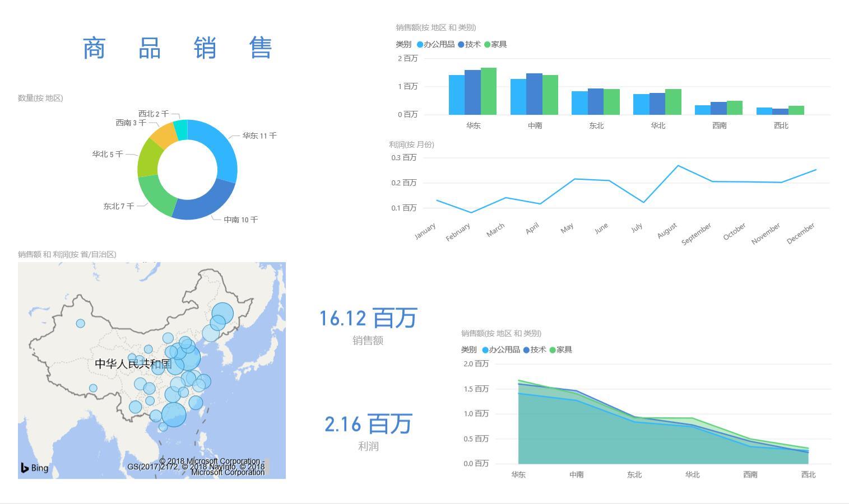Click the 技术 legend dot in bar chart
849x504 pixels.
(461, 45)
